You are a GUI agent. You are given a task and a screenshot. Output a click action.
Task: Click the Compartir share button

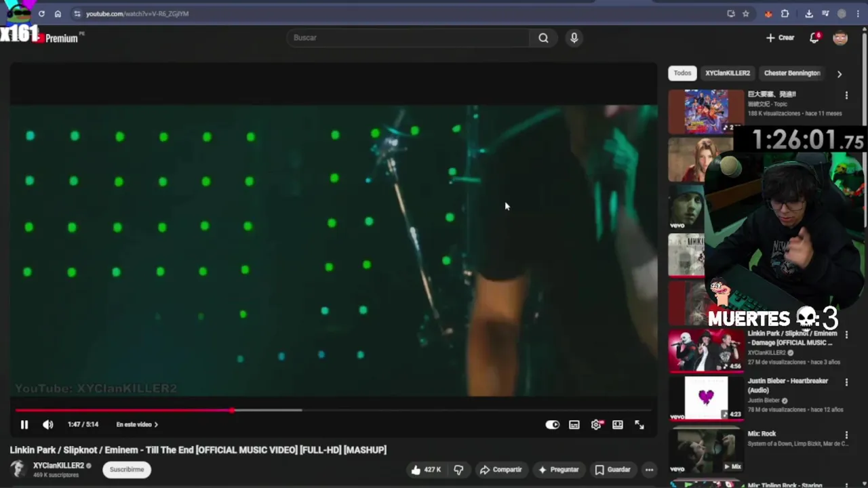(x=501, y=470)
